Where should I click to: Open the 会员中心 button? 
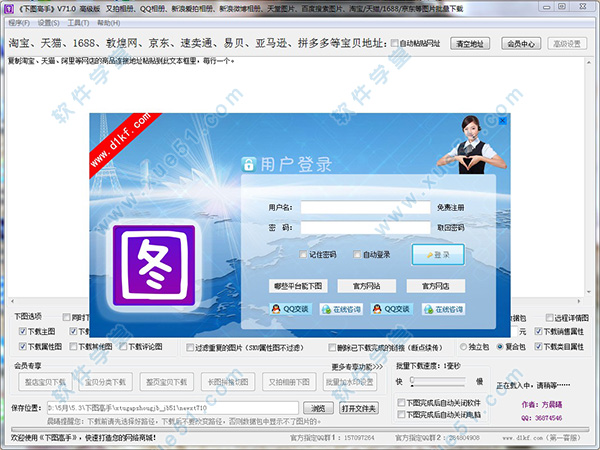[x=521, y=44]
